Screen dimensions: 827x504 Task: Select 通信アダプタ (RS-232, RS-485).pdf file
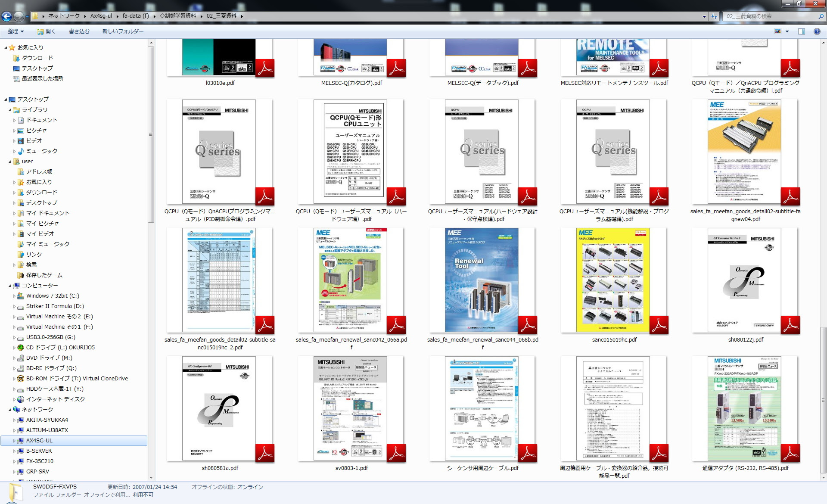click(746, 414)
